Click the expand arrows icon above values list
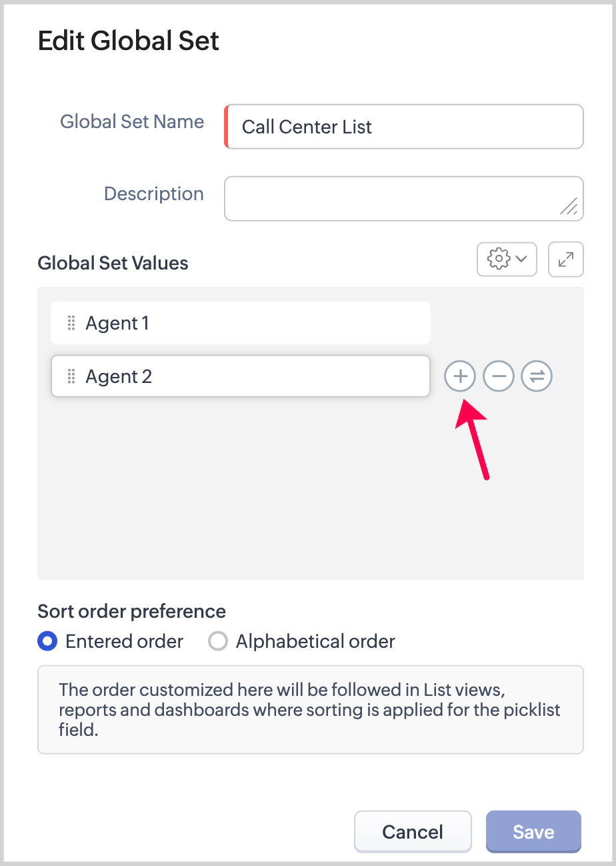616x866 pixels. click(566, 259)
